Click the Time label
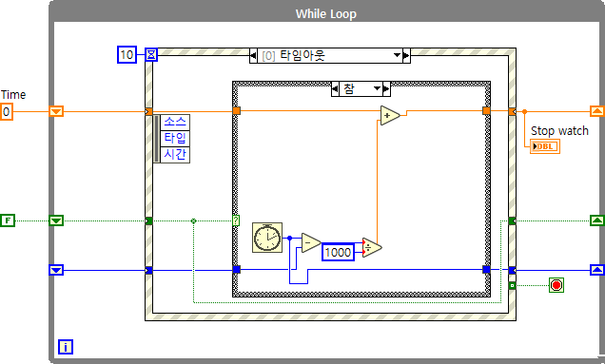Screen dimensions: 605x364 tap(13, 95)
